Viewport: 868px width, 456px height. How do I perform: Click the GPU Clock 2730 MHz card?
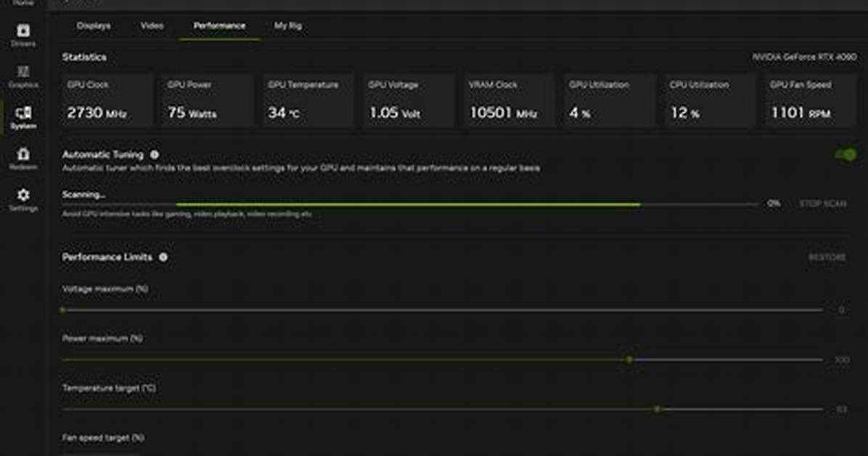(107, 101)
